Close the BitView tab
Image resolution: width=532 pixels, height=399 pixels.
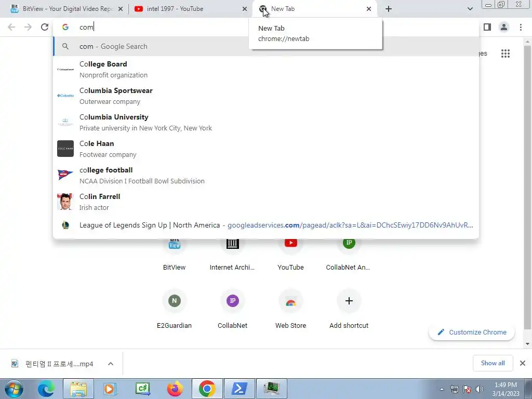coord(120,9)
